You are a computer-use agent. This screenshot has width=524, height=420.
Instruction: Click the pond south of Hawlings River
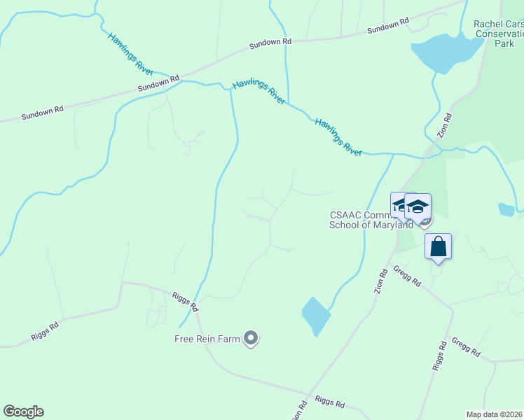(316, 316)
